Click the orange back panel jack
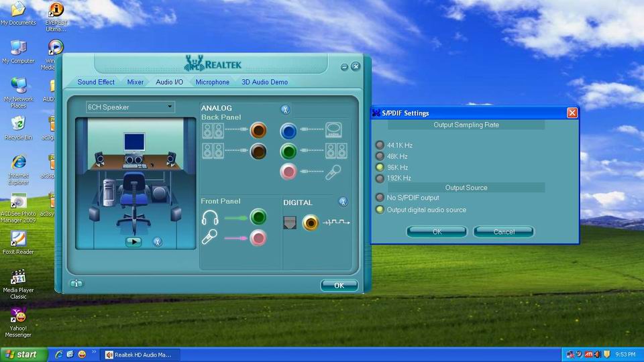This screenshot has width=644, height=362. [258, 131]
